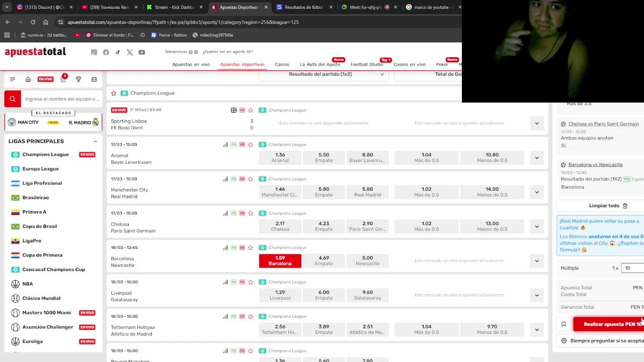Open the Facebook social icon
Viewport: 644px width, 362px height.
pyautogui.click(x=106, y=52)
